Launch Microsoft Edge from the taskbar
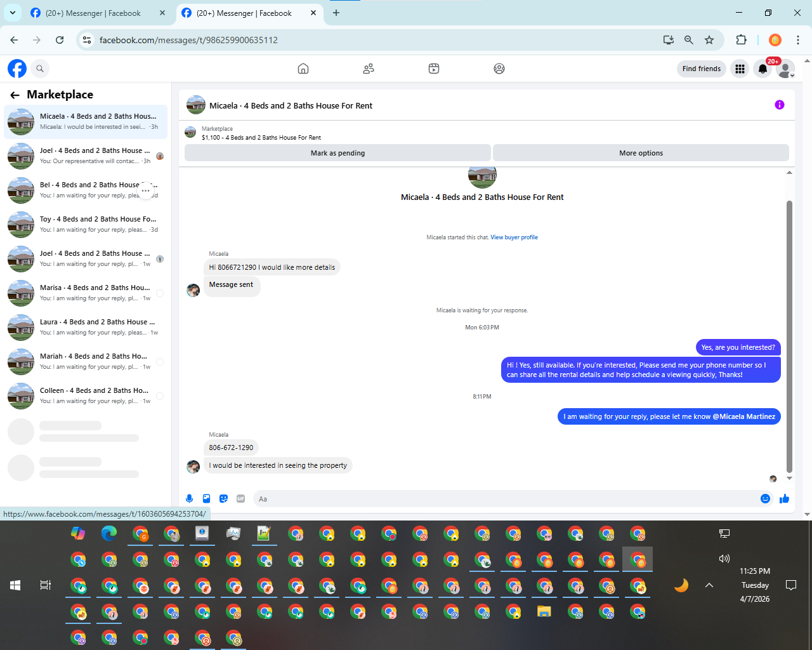This screenshot has height=650, width=812. [x=109, y=533]
